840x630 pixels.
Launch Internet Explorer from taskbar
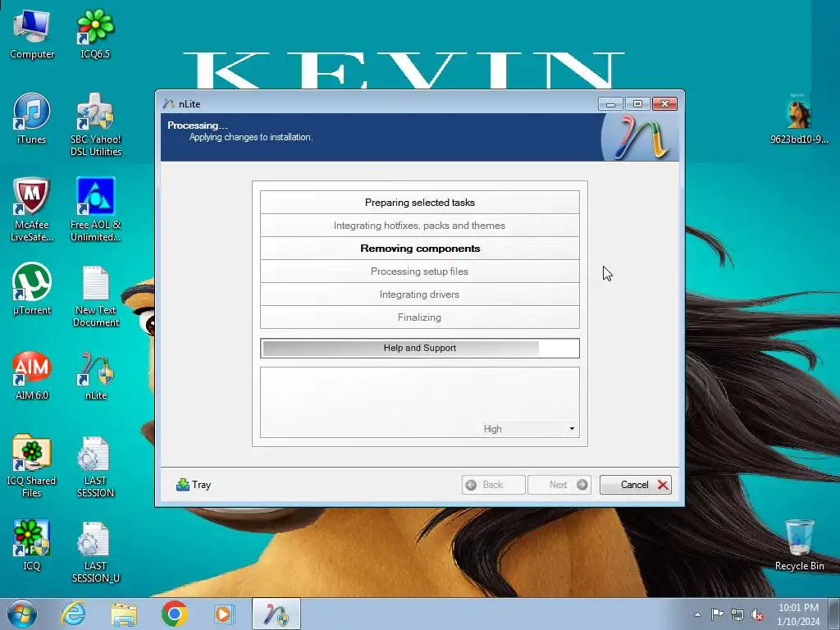pos(73,614)
